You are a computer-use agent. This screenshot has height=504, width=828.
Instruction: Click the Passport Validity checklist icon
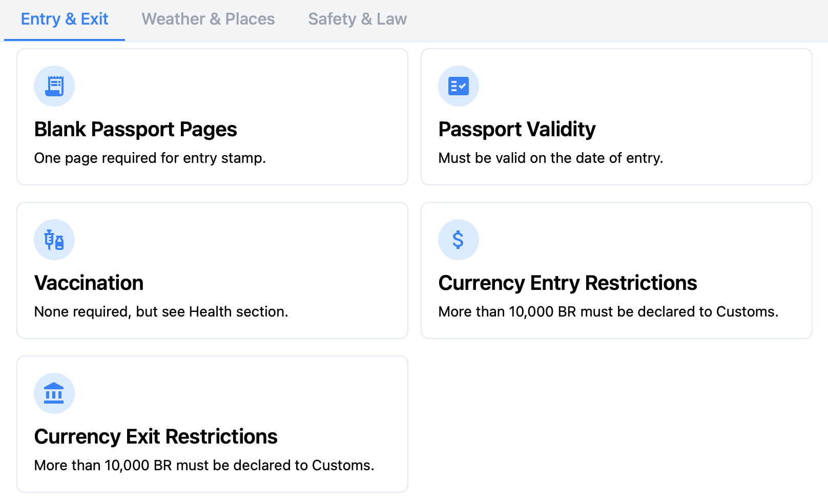(x=459, y=86)
